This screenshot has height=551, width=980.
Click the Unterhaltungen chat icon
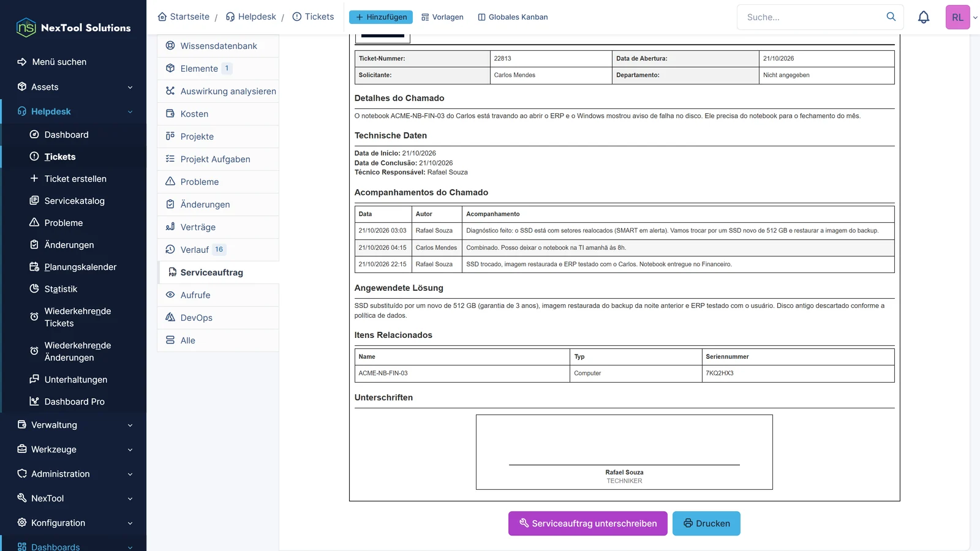(34, 380)
